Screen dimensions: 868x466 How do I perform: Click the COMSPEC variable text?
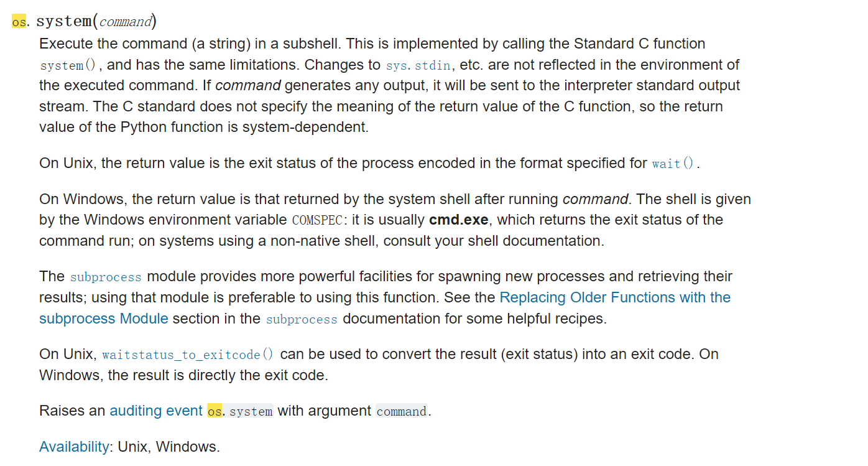316,220
